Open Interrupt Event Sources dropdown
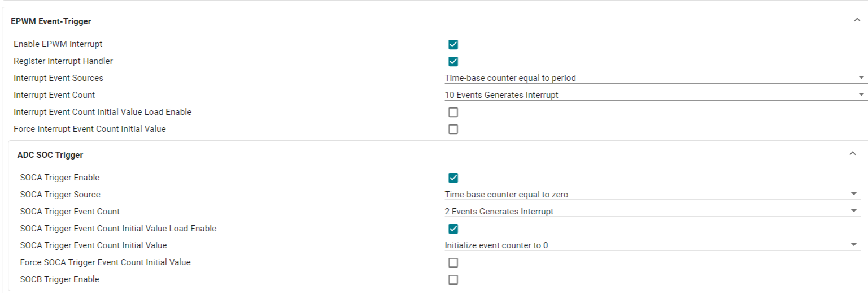The image size is (868, 293). point(655,78)
